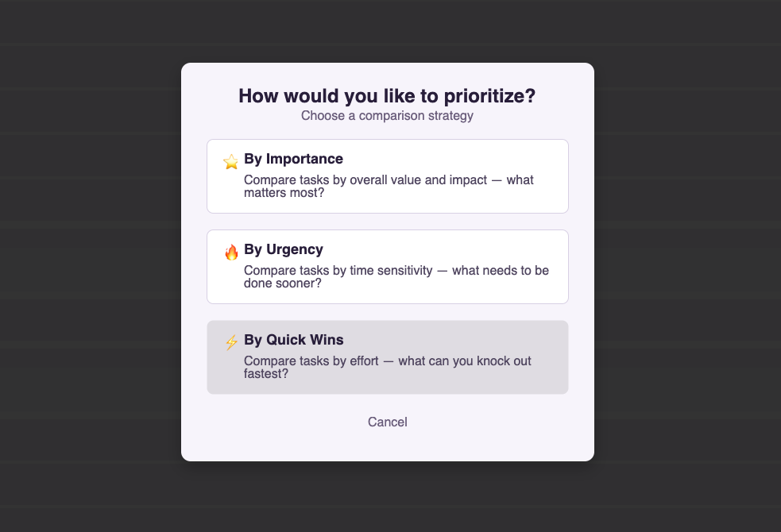
Task: Click the Choose a comparison strategy subtitle
Action: (387, 116)
